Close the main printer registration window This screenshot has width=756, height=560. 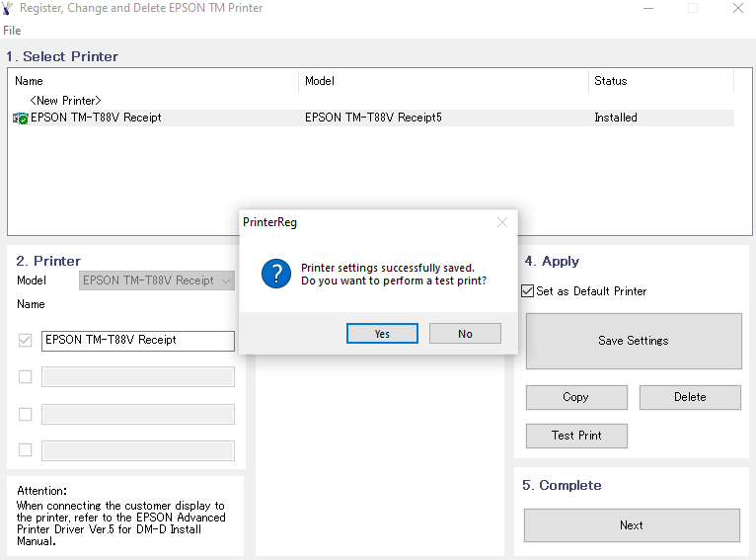coord(738,8)
